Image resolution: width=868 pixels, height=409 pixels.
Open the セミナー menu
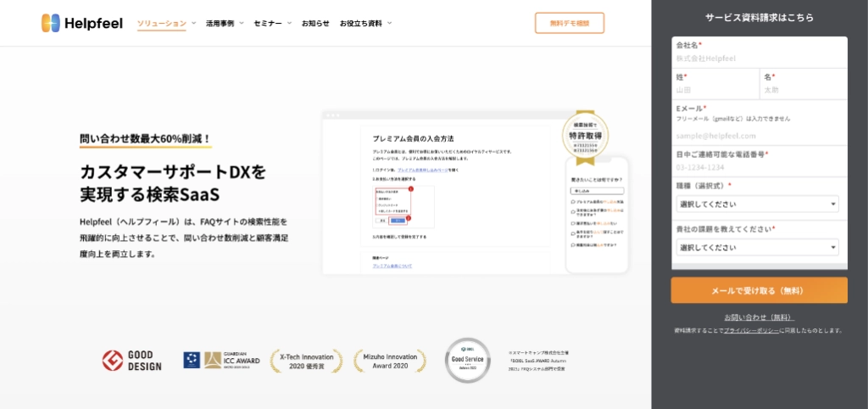click(x=268, y=23)
